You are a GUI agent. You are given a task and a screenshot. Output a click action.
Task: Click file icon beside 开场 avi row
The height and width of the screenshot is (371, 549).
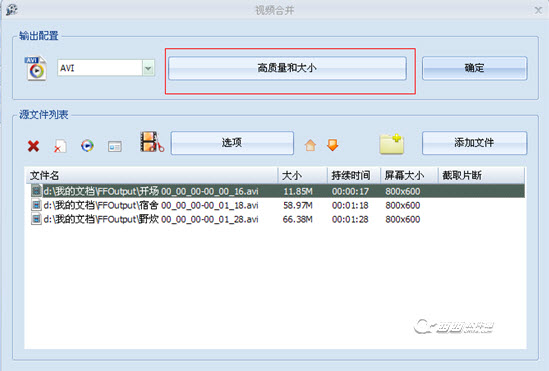[x=36, y=191]
